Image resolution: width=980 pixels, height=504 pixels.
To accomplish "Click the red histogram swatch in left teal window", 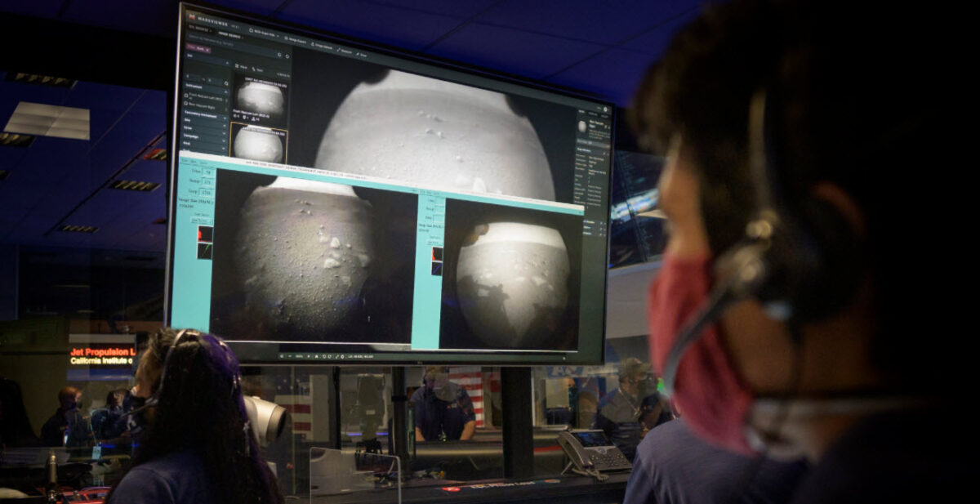I will click(204, 234).
